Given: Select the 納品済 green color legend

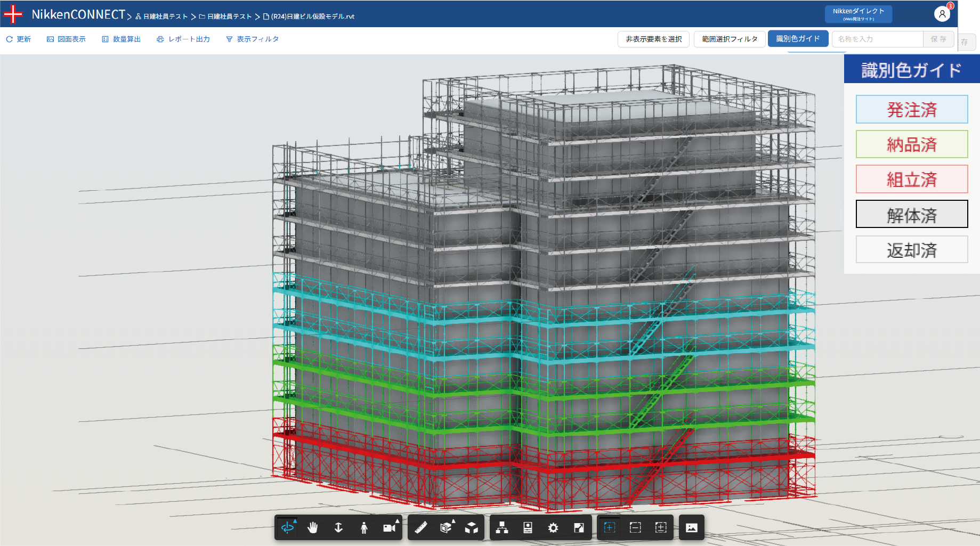Looking at the screenshot, I should pos(911,144).
